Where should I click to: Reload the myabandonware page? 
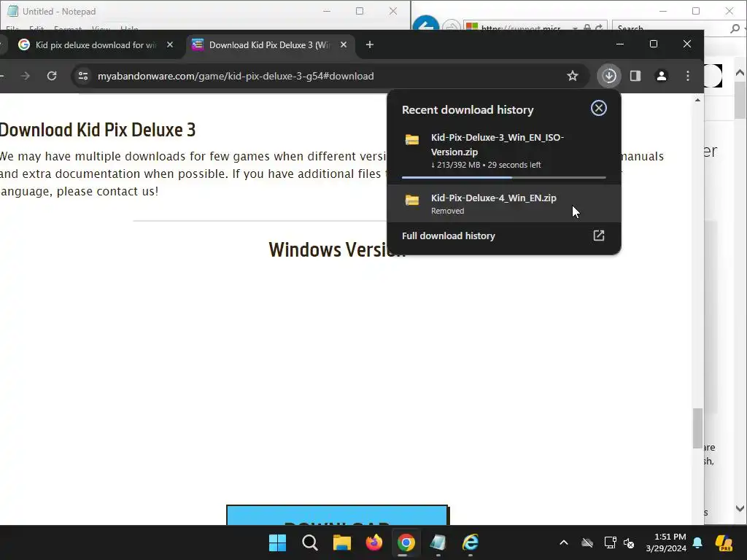52,76
